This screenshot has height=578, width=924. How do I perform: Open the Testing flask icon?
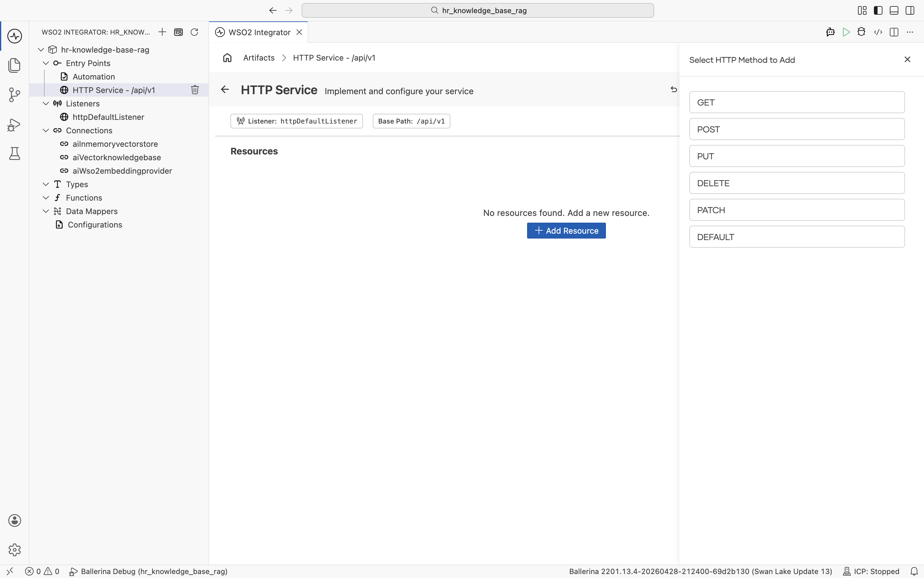tap(14, 154)
